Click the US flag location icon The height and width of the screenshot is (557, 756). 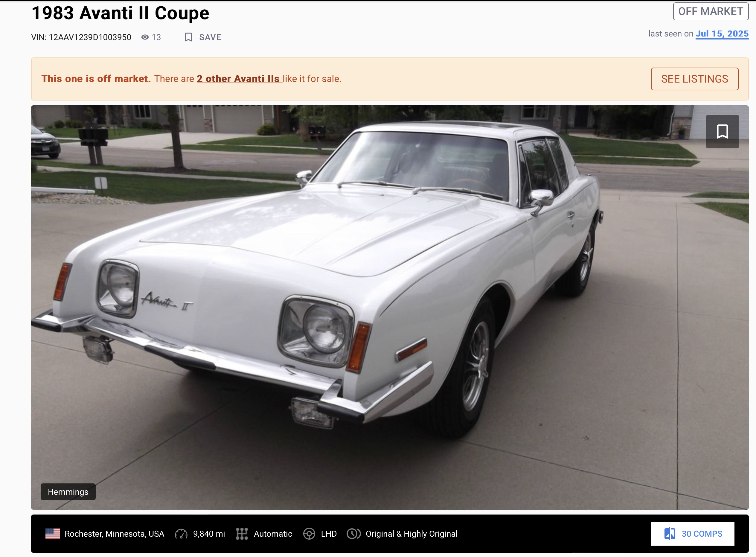[53, 534]
